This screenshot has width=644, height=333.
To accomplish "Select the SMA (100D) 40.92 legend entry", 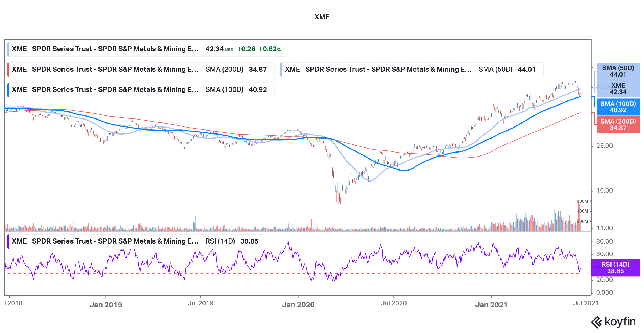I will [x=141, y=90].
